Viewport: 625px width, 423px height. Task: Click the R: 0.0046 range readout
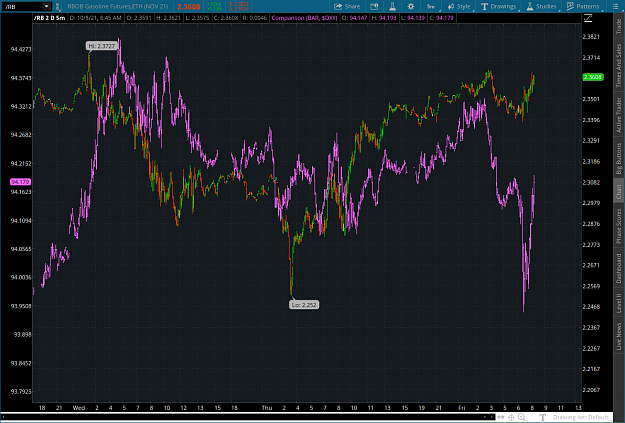click(254, 18)
